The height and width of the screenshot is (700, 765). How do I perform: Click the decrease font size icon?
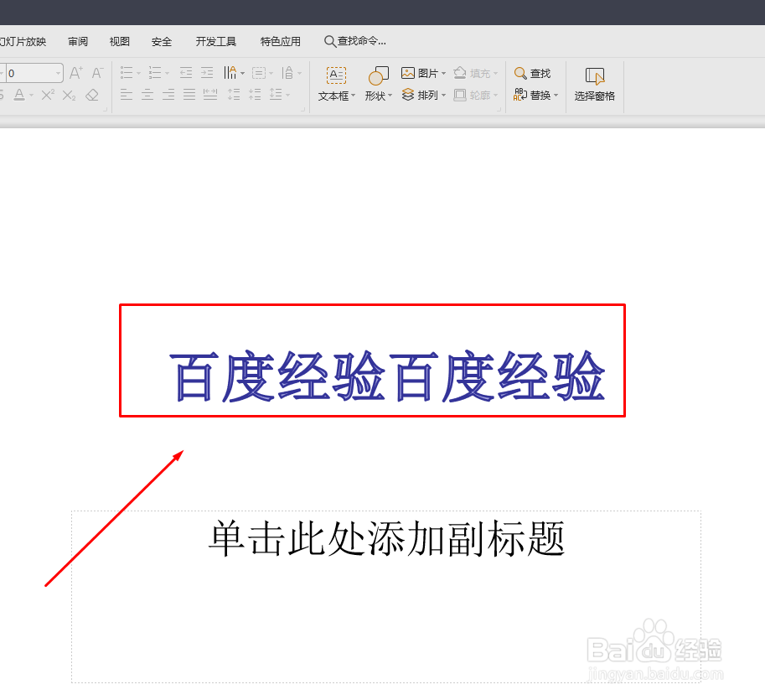tap(97, 73)
